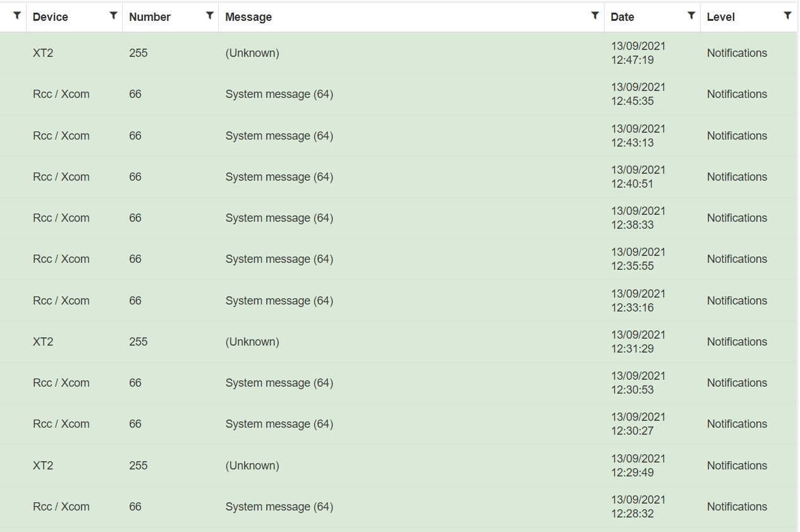Screen dimensions: 800x532
Task: Select the XT2 row timestamped 12:47:19
Action: click(x=43, y=53)
